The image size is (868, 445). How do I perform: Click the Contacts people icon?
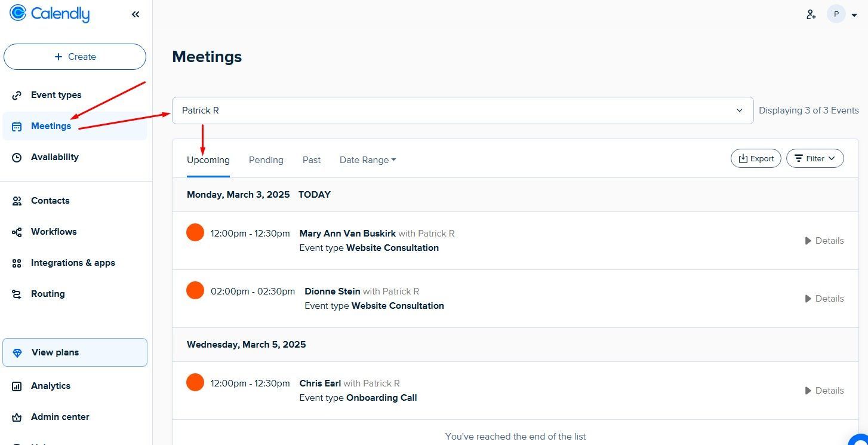(17, 201)
